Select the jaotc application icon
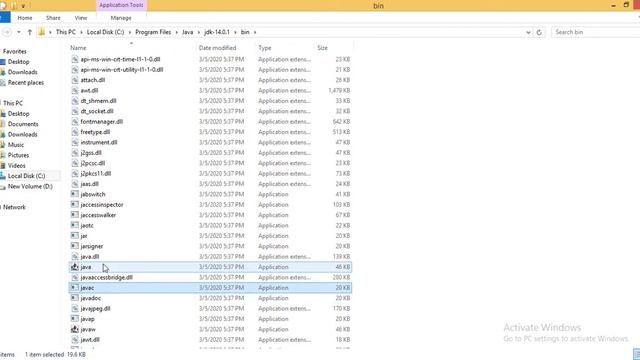The height and width of the screenshot is (360, 640). (x=75, y=225)
